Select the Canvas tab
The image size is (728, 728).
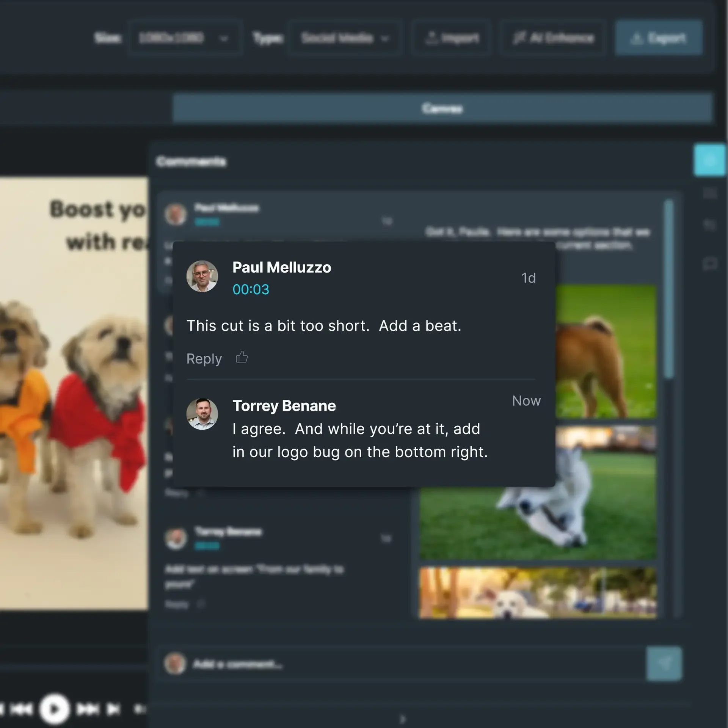442,109
